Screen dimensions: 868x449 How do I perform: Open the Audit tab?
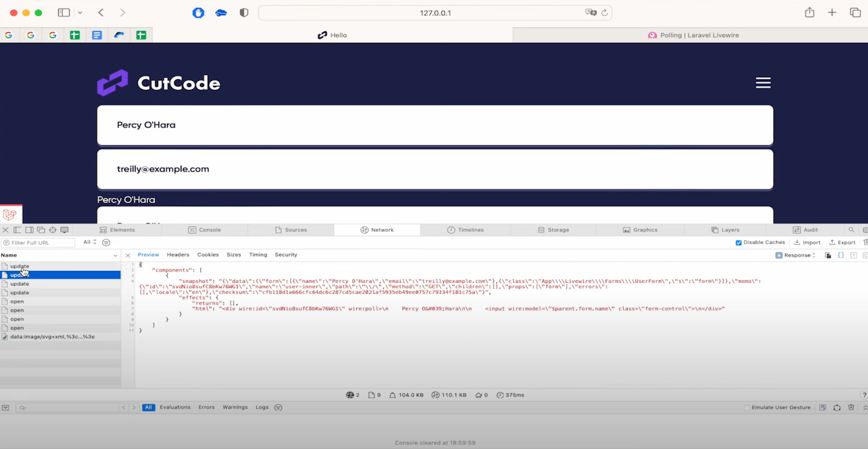click(x=805, y=230)
